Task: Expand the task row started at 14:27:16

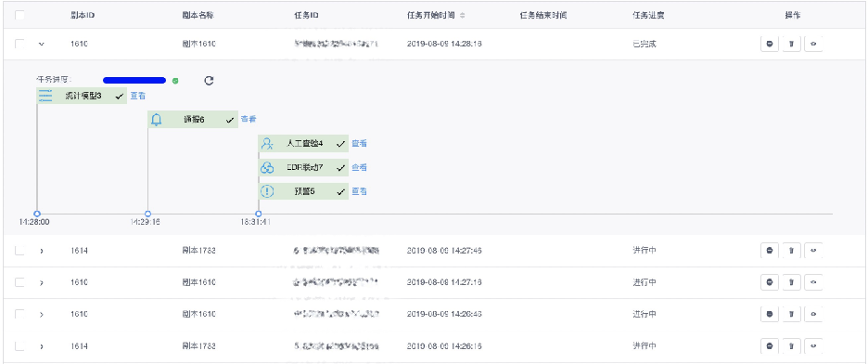Action: (x=42, y=282)
